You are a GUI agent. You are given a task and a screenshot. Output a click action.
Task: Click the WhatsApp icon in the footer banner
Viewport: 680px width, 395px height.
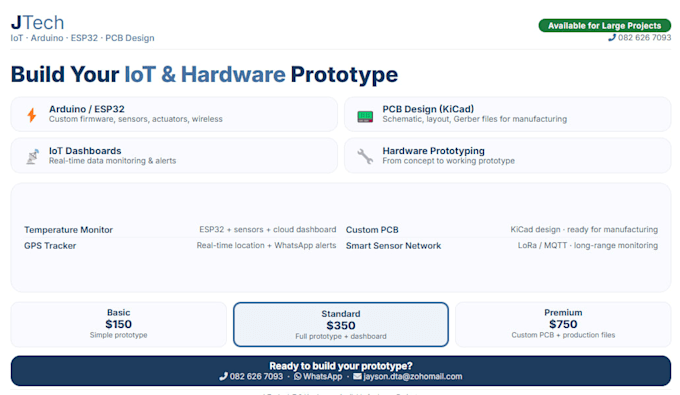pyautogui.click(x=298, y=376)
